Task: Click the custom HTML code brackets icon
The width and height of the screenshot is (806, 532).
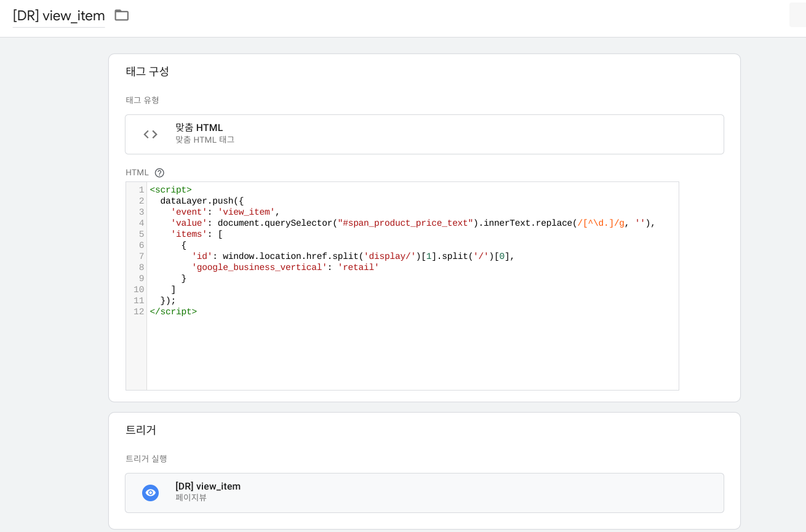Action: pos(151,134)
